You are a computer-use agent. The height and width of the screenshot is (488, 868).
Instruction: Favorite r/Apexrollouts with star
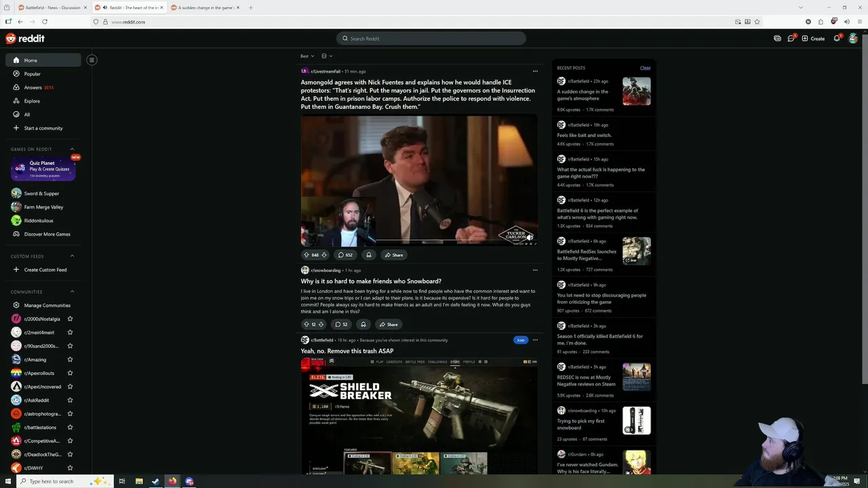tap(70, 373)
